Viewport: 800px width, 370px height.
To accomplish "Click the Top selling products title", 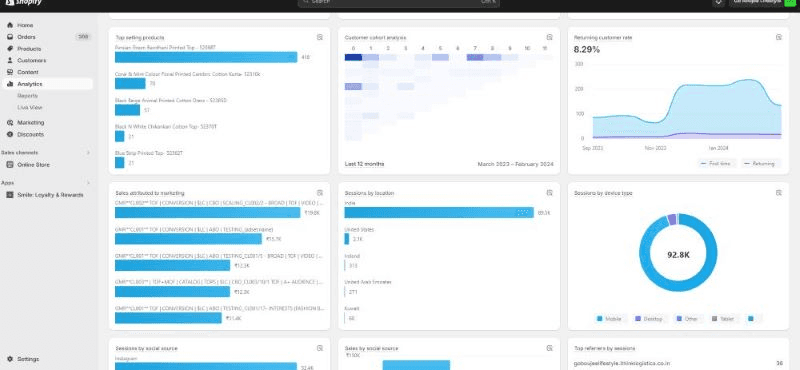I will click(140, 38).
